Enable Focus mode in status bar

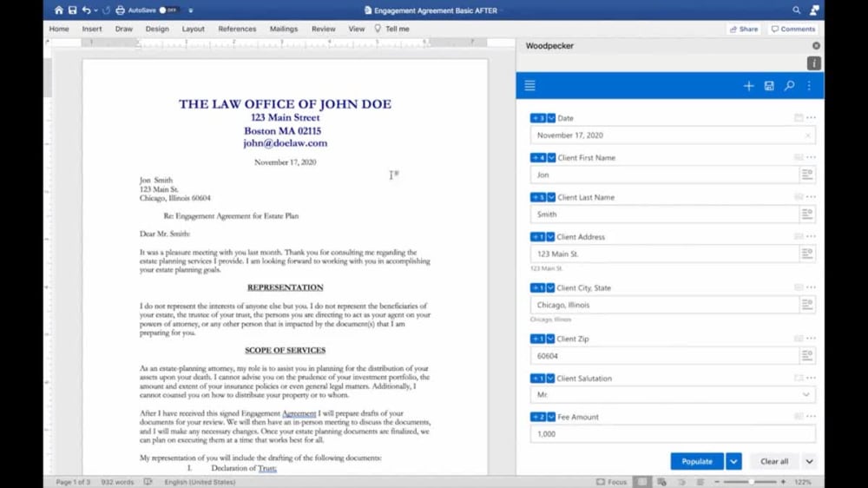611,482
